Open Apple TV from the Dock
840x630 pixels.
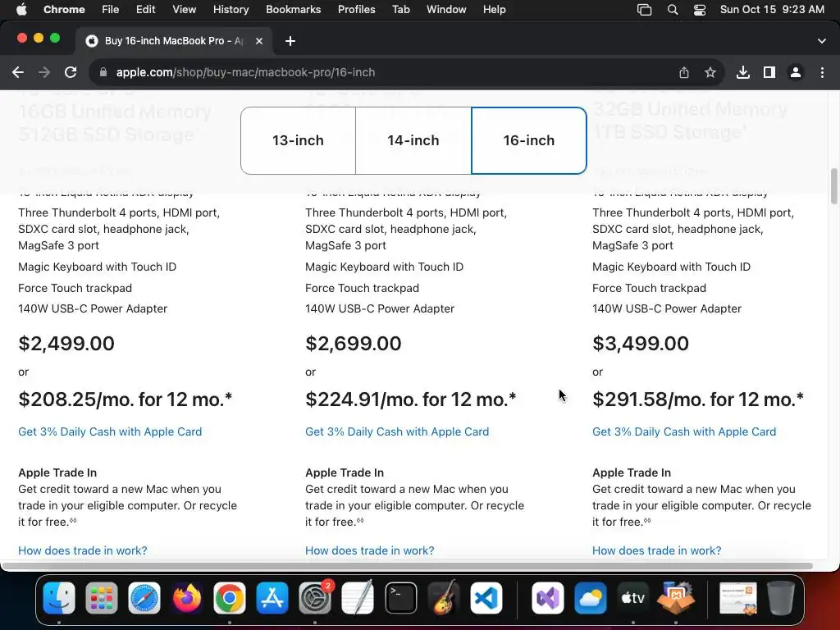(632, 598)
